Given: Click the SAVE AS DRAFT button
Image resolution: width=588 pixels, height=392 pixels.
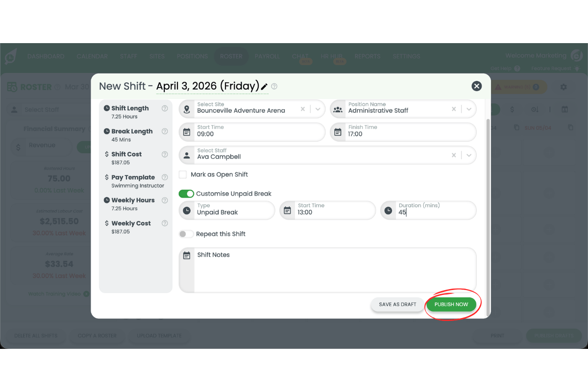Looking at the screenshot, I should pos(397,304).
